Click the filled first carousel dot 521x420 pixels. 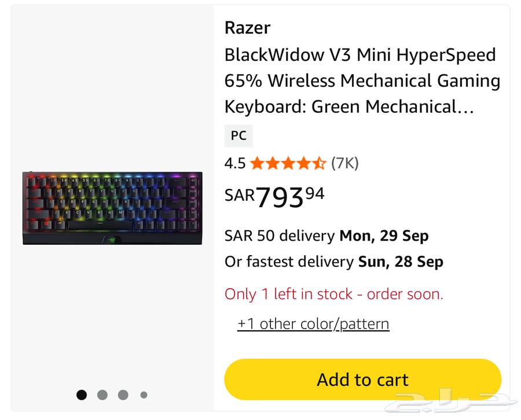[82, 395]
